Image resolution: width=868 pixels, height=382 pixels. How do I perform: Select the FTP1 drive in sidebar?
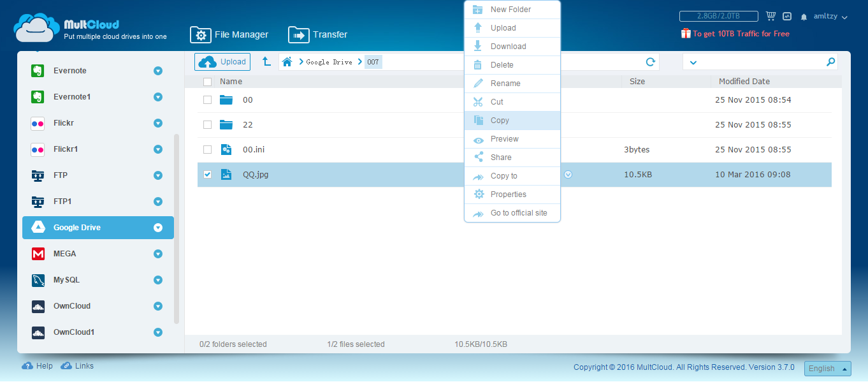click(98, 202)
